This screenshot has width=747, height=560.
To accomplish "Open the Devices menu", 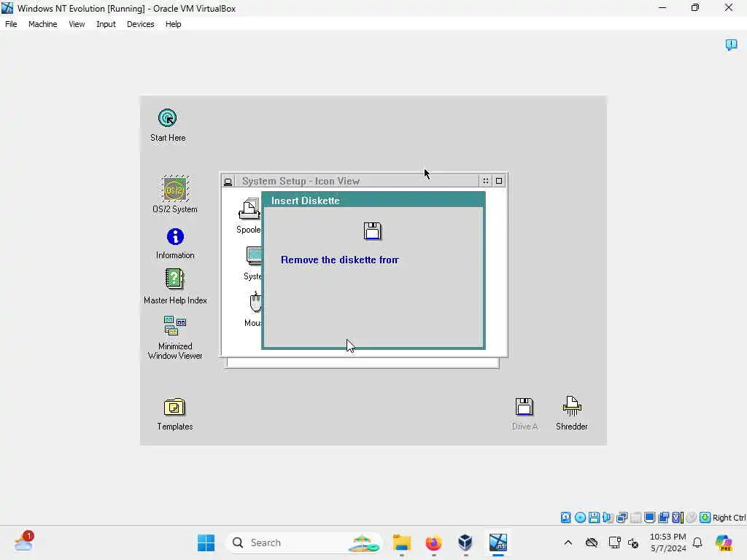I will (x=141, y=24).
